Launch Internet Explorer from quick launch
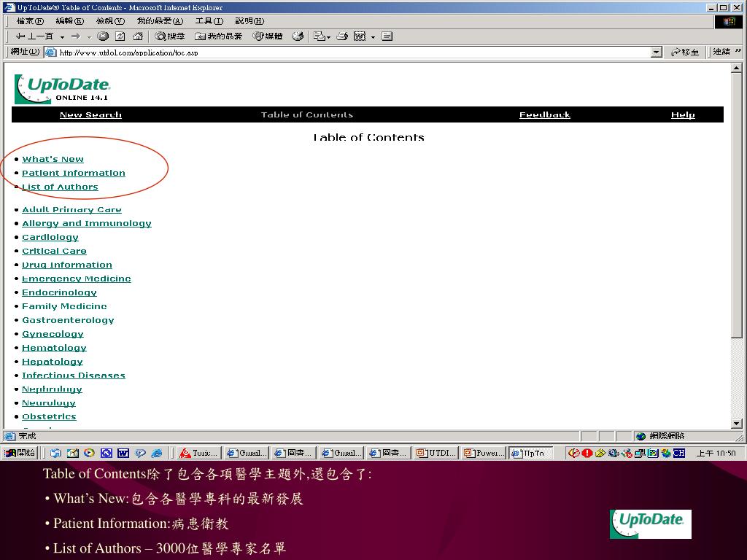This screenshot has height=560, width=747. [x=157, y=453]
